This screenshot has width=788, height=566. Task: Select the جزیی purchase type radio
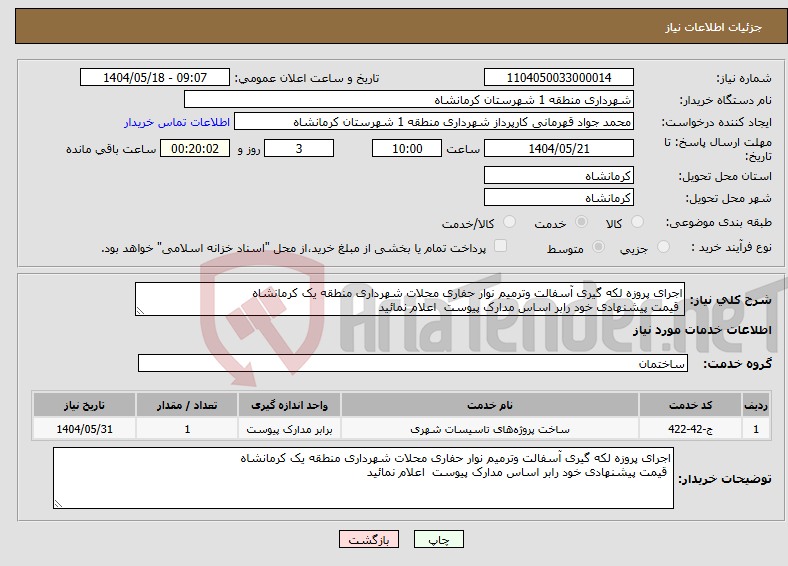click(663, 246)
